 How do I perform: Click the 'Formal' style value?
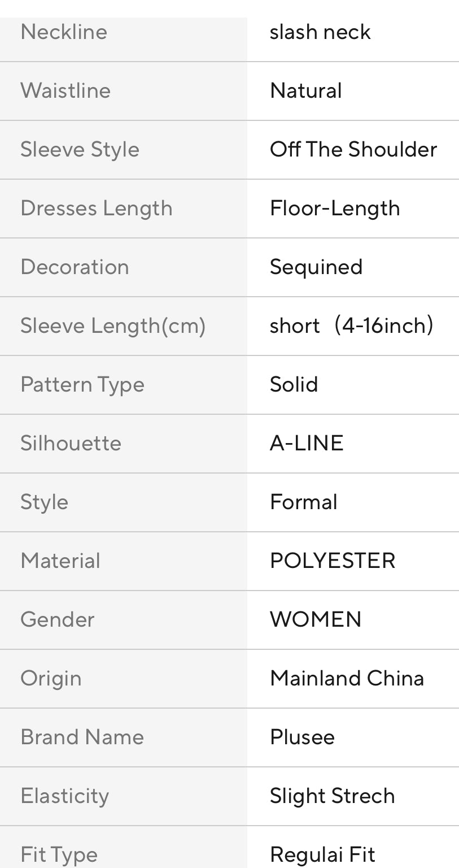(x=304, y=502)
